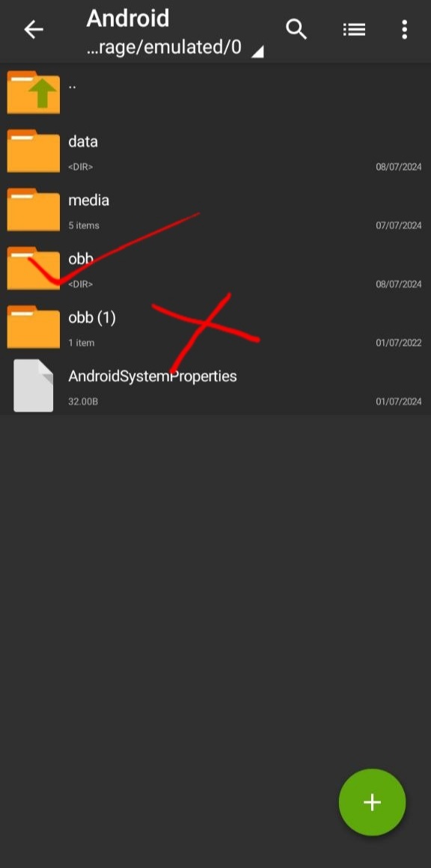
Task: Open the search magnifier icon
Action: tap(296, 29)
